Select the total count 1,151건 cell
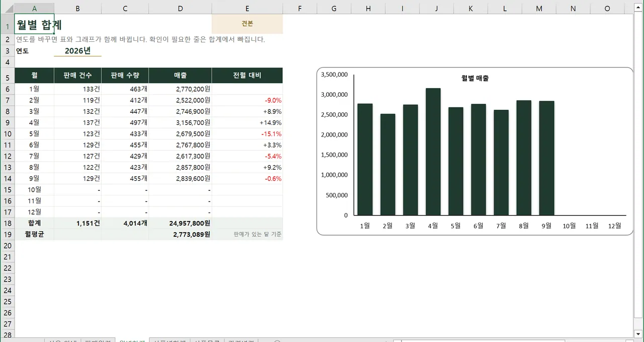This screenshot has width=644, height=342. point(77,223)
